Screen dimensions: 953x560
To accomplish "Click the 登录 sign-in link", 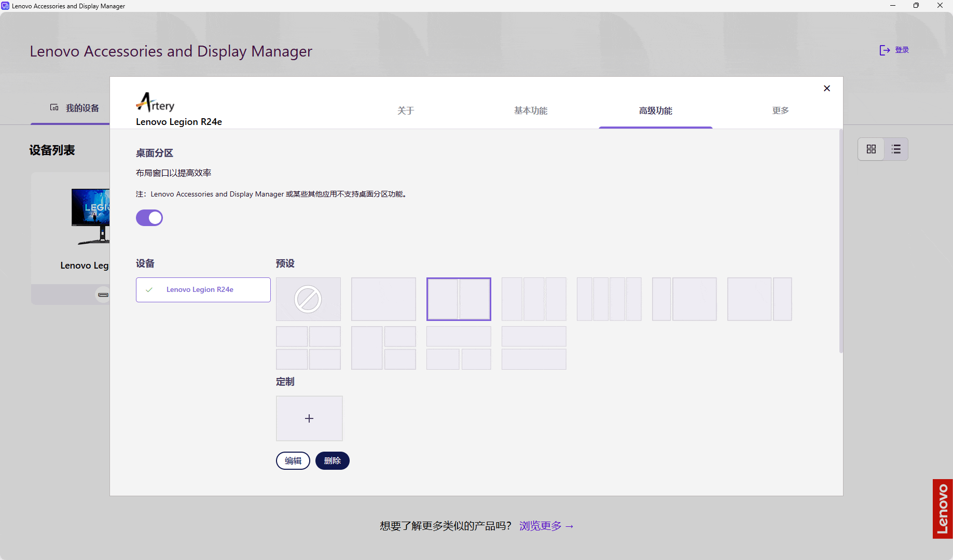I will [902, 50].
